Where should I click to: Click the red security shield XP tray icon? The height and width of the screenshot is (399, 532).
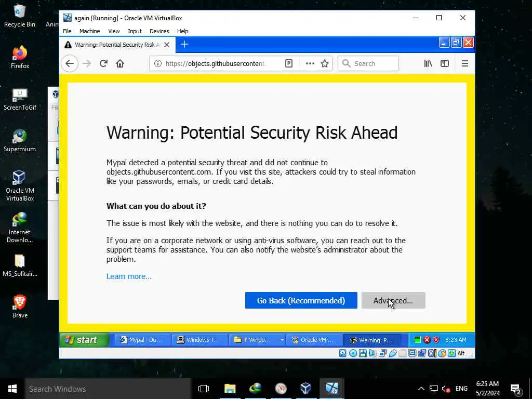[436, 340]
